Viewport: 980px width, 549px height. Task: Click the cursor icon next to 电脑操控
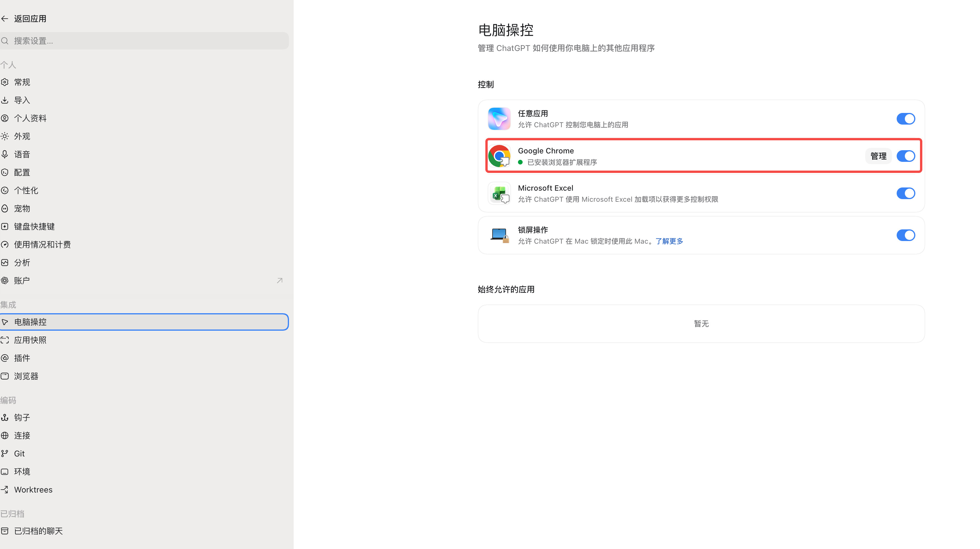(x=5, y=322)
